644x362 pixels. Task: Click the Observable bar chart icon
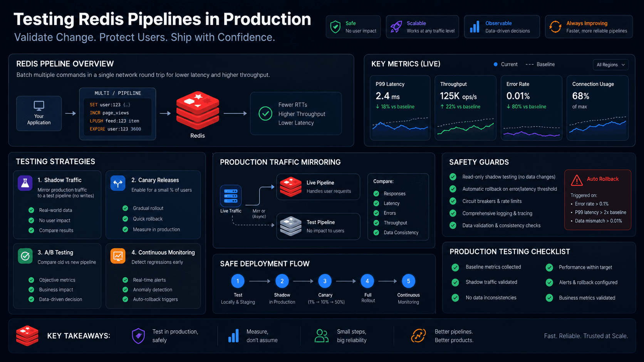pyautogui.click(x=475, y=27)
